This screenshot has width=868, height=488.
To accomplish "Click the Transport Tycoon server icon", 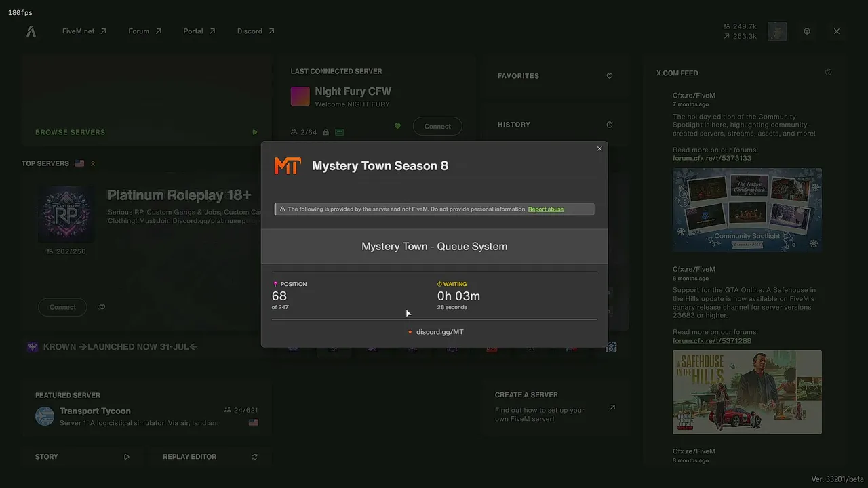I will pos(45,416).
